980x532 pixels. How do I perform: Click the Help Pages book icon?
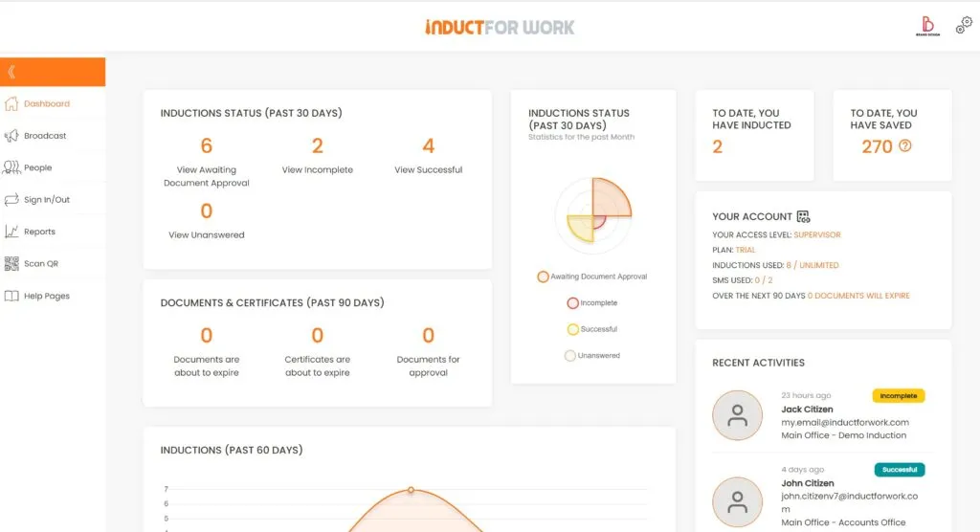tap(11, 296)
